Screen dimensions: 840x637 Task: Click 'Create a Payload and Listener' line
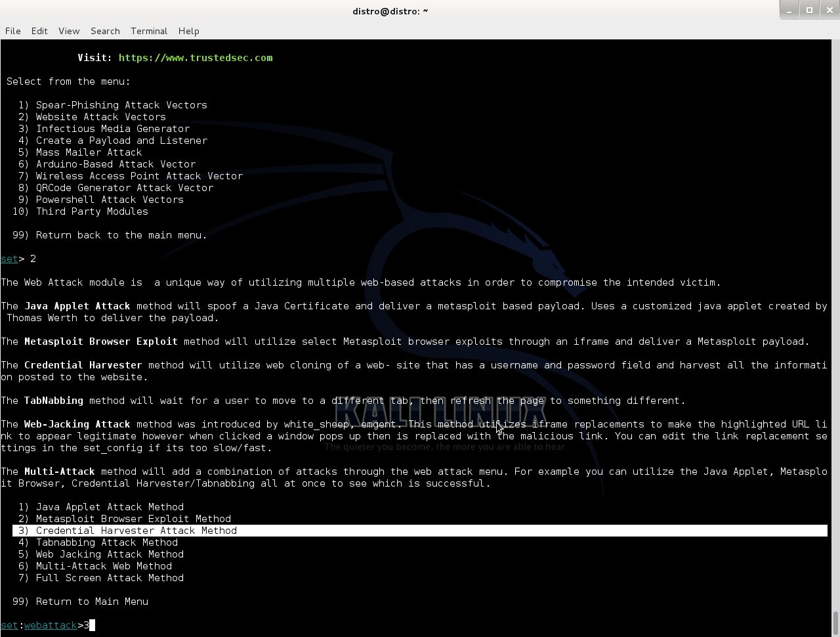point(113,141)
